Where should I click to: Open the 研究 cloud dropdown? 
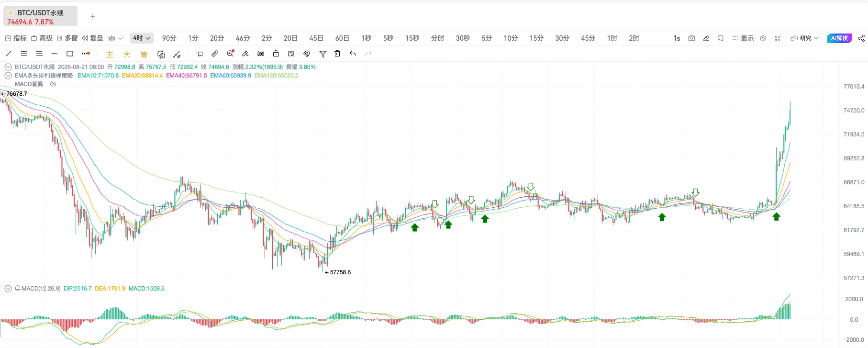804,38
